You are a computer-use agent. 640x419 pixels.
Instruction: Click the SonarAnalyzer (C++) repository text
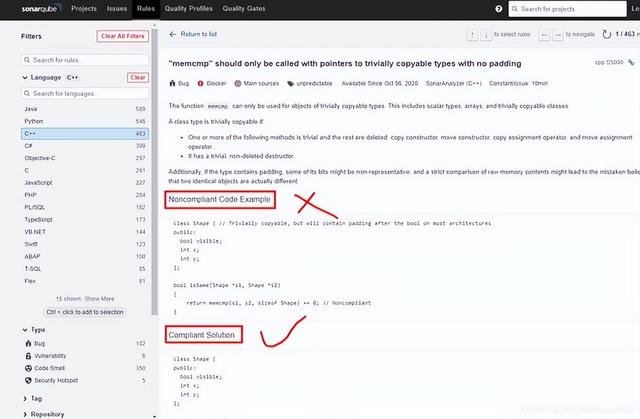[453, 83]
